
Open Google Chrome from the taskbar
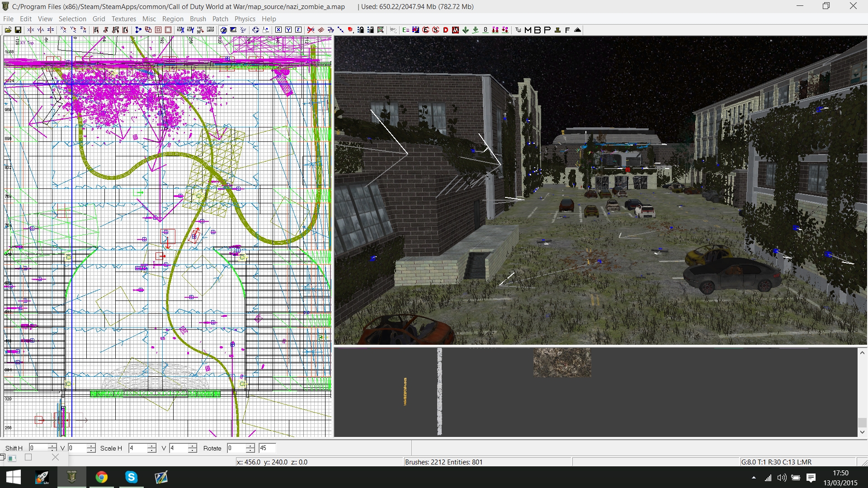coord(102,477)
